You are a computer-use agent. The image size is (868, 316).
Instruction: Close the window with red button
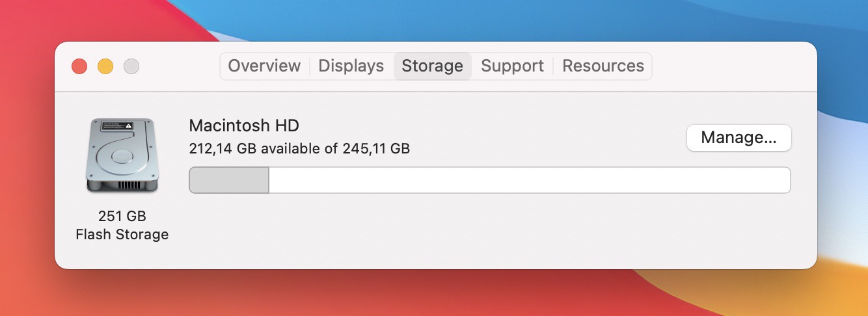tap(79, 66)
